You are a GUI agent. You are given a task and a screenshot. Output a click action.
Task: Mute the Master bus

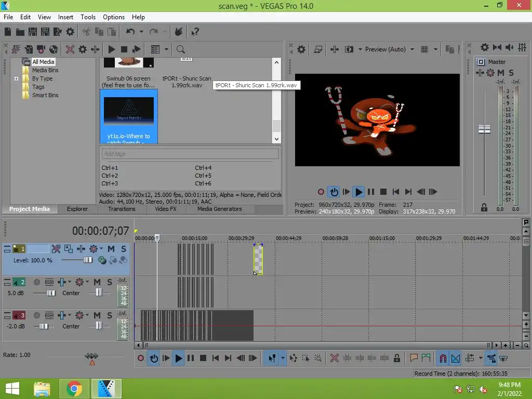501,73
